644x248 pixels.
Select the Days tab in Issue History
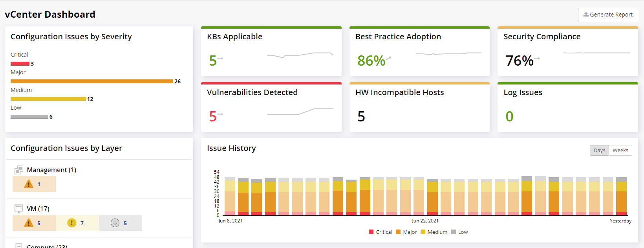click(599, 150)
